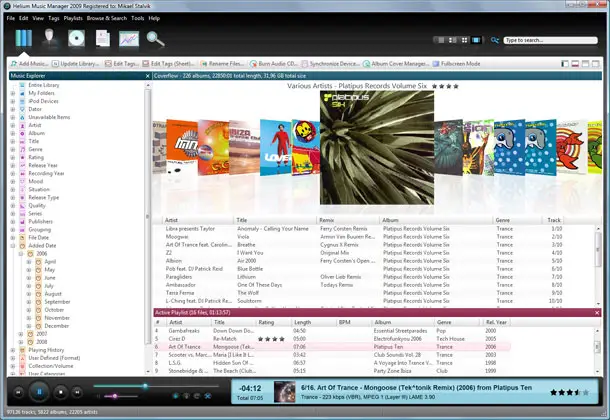Select the Love album cover in Coverflow
The width and height of the screenshot is (610, 420).
(x=275, y=148)
